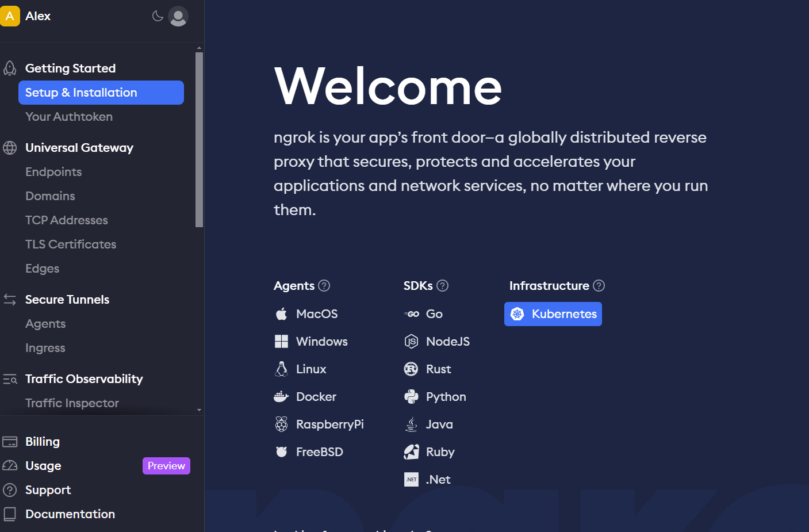Open the Universal Gateway section

[79, 148]
